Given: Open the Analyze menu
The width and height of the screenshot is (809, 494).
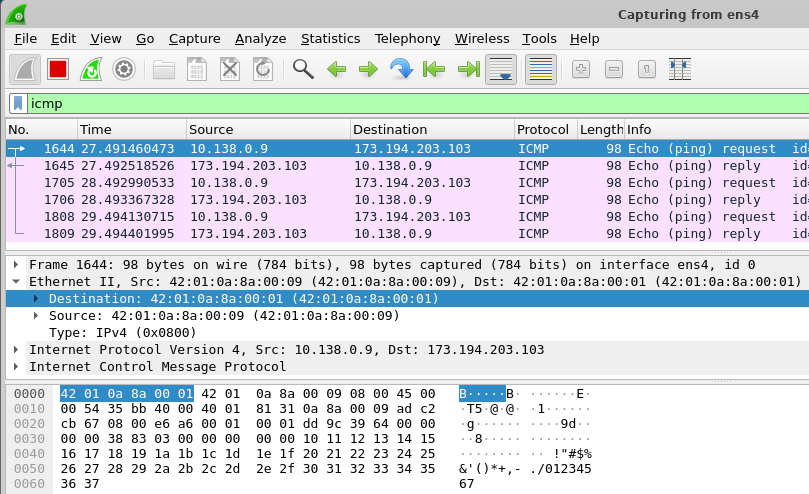Looking at the screenshot, I should pyautogui.click(x=261, y=39).
